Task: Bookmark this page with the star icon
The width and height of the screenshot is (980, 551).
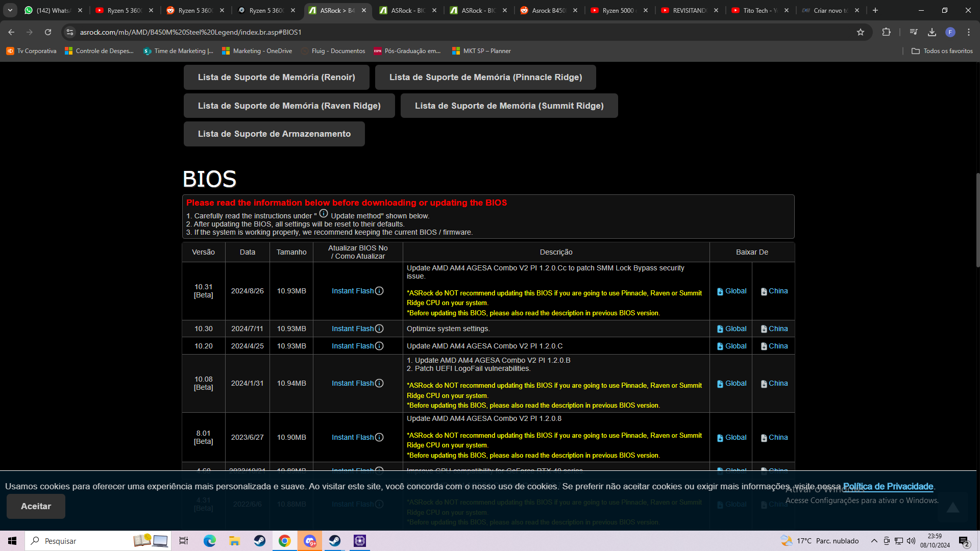Action: pos(861,32)
